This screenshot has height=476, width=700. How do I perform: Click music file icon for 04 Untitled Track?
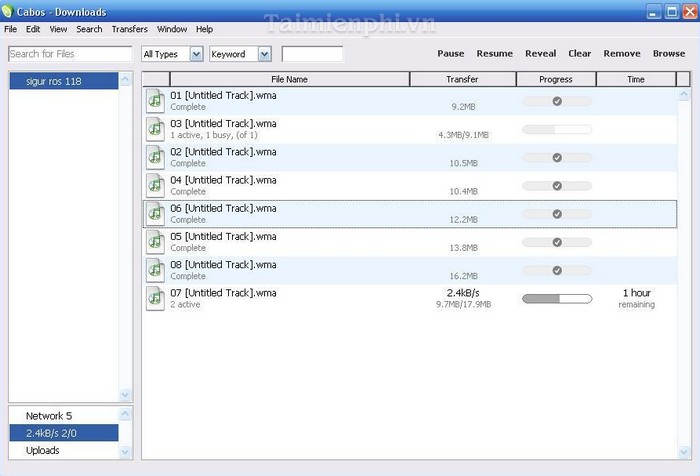[x=155, y=185]
